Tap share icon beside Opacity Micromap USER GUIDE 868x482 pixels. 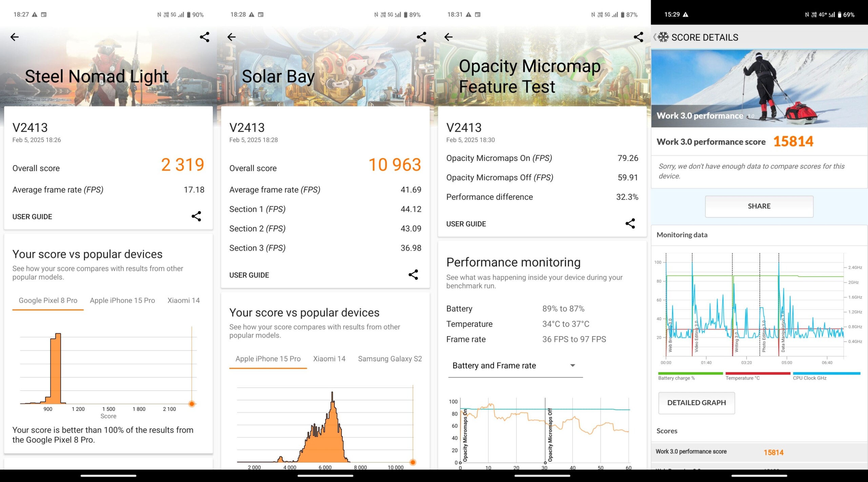coord(630,223)
